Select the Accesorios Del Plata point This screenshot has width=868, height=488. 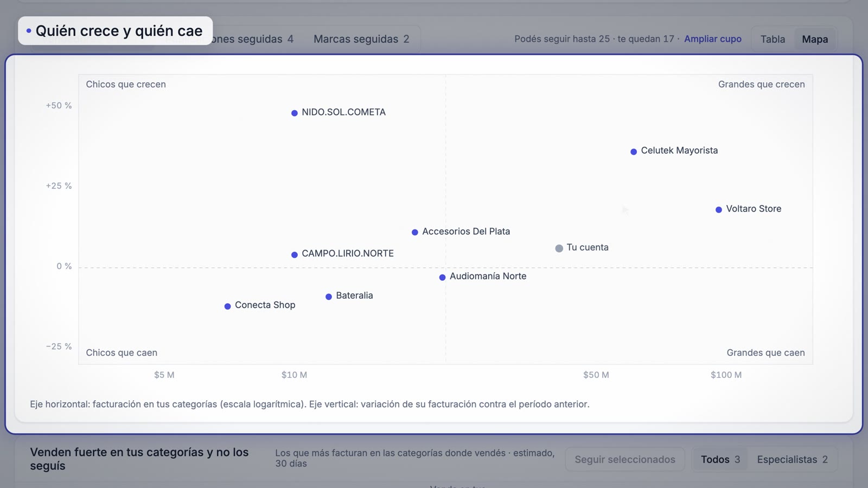click(x=415, y=232)
